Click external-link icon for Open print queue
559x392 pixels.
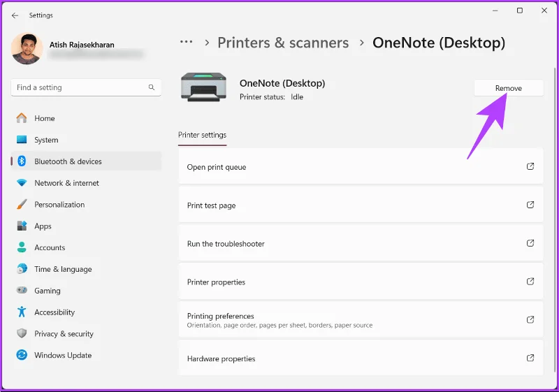pyautogui.click(x=530, y=166)
